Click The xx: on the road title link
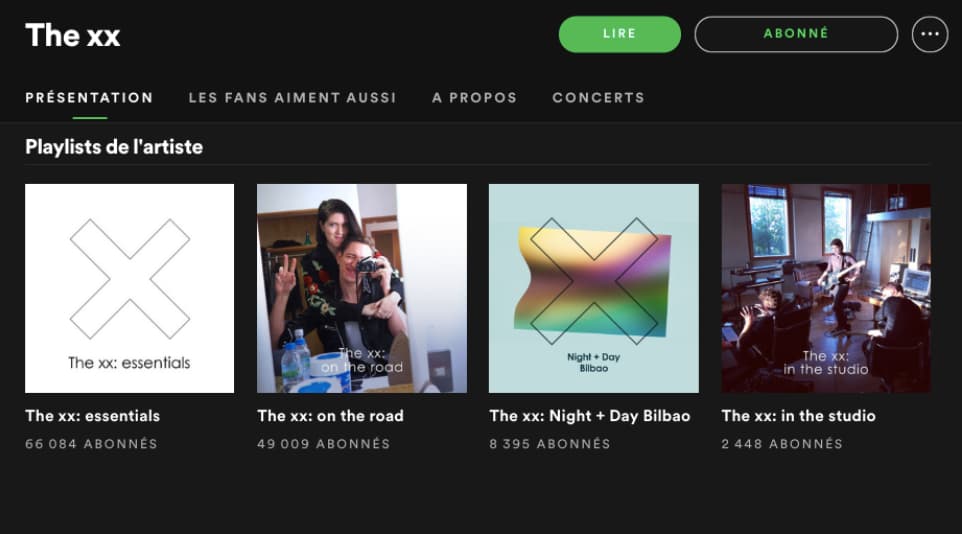Viewport: 962px width, 534px height. point(330,416)
